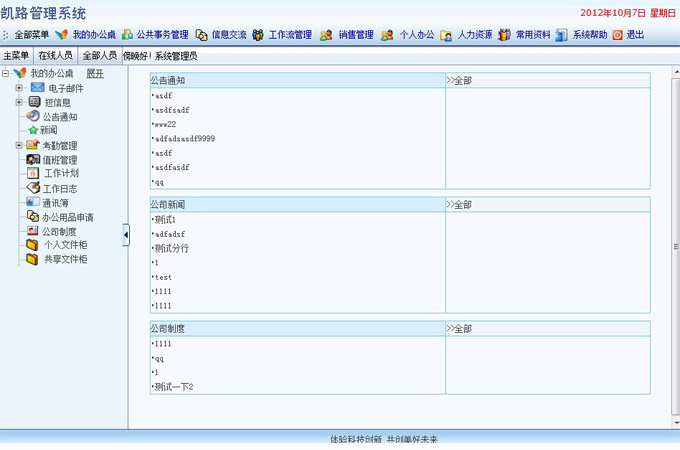Select 工作日志 in the sidebar

pos(60,188)
